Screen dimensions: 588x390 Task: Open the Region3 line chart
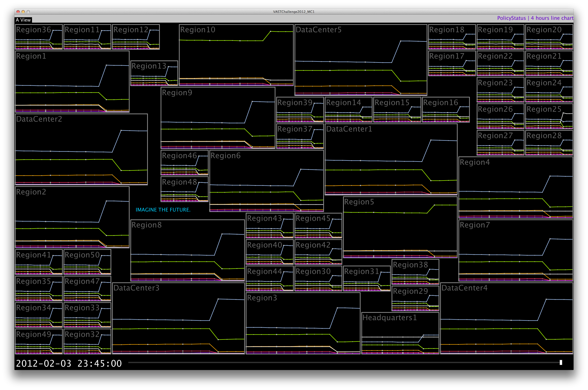[x=303, y=323]
